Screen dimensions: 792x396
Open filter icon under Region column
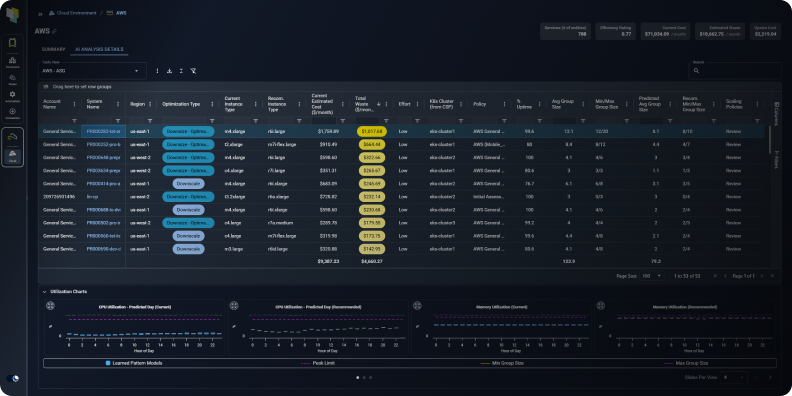(x=150, y=121)
